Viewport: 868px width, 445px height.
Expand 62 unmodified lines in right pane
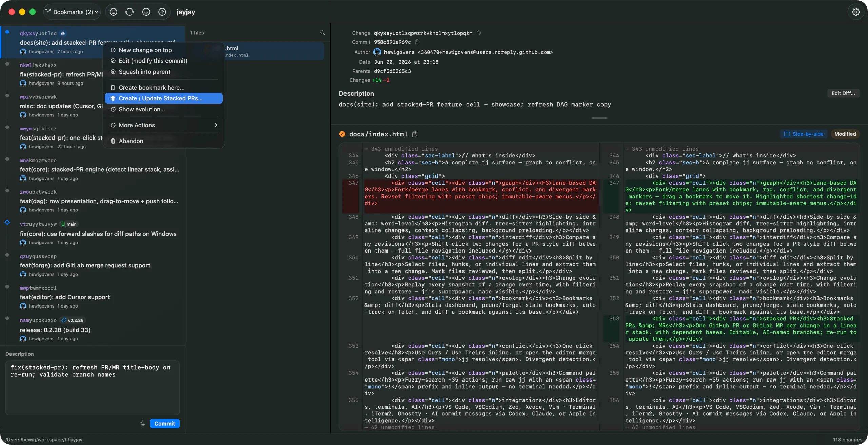coord(660,427)
